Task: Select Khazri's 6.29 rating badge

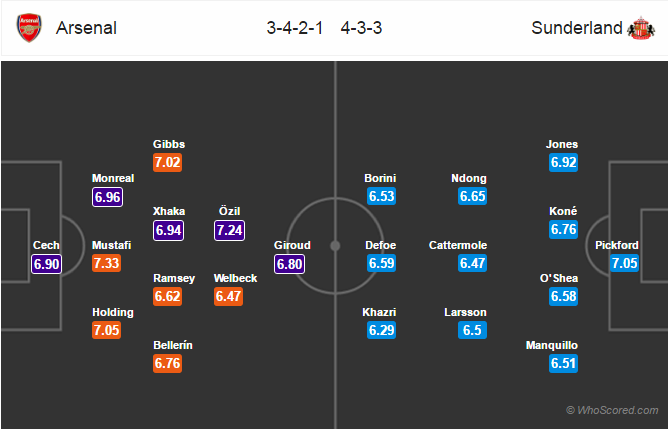Action: coord(381,330)
